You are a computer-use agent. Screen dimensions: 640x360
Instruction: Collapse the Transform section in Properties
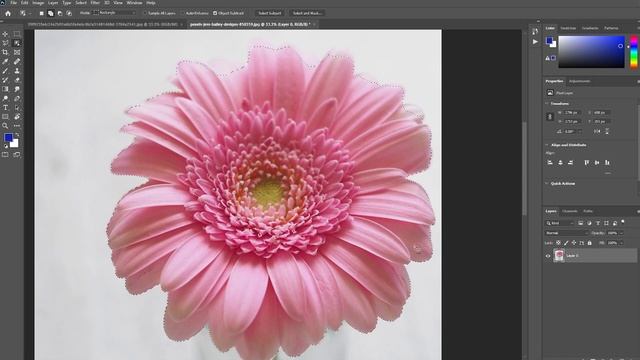(x=547, y=104)
